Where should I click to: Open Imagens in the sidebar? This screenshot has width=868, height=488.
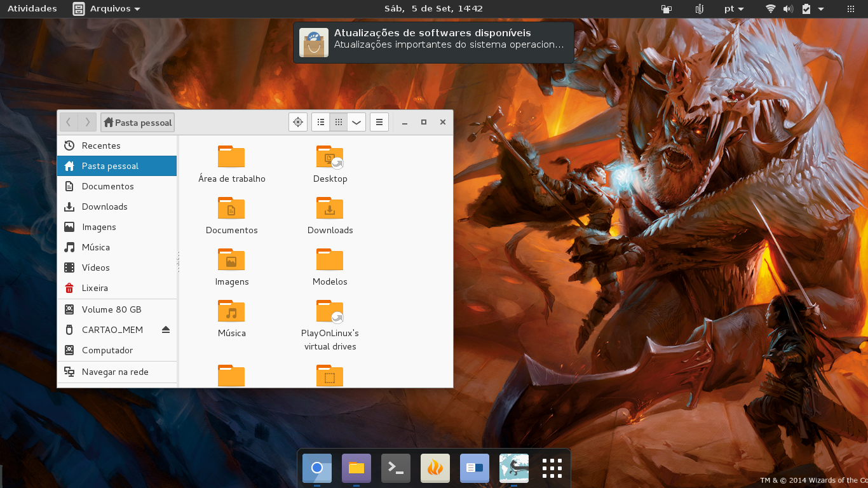coord(117,227)
